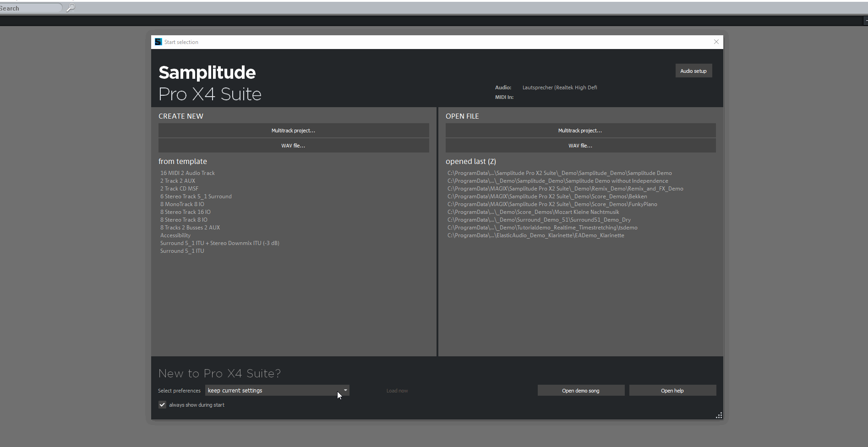This screenshot has width=868, height=447.
Task: Open recent file Remix_and_FX_Demo
Action: (565, 189)
